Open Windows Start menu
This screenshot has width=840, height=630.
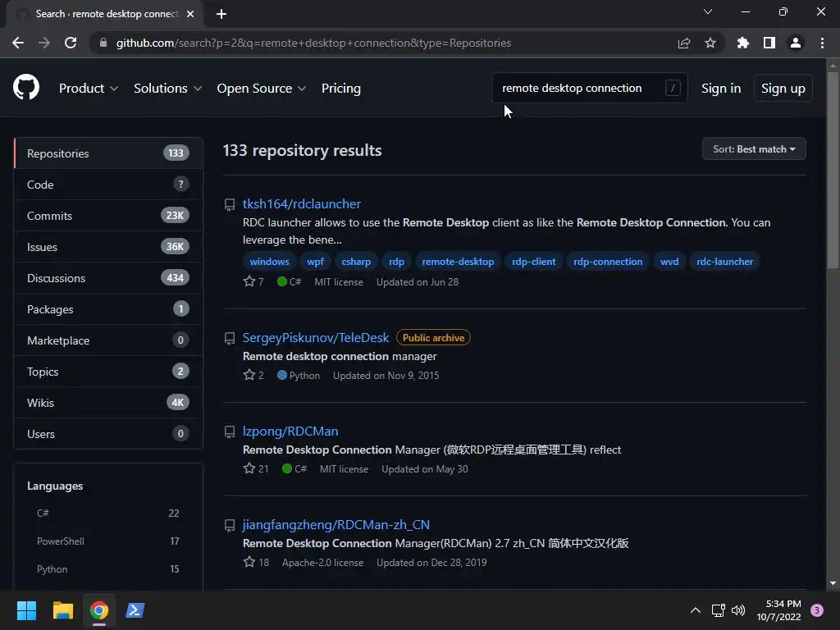(26, 610)
